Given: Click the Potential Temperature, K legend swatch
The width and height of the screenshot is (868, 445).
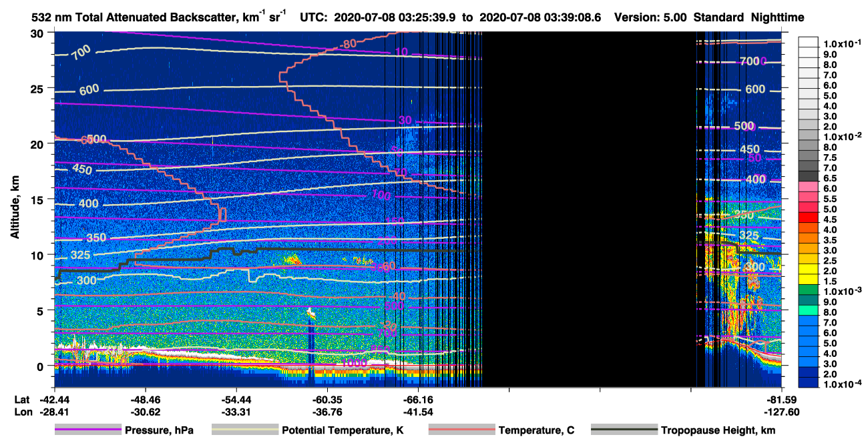Looking at the screenshot, I should [245, 430].
